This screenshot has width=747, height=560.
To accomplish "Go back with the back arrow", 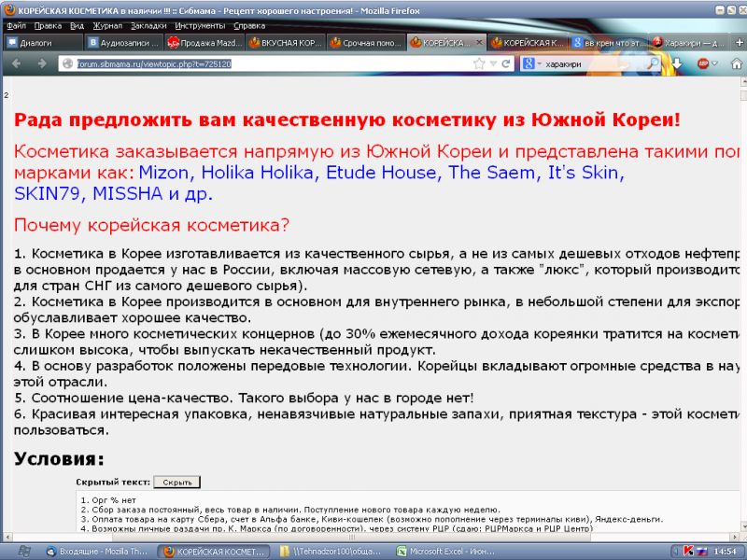I will (16, 63).
